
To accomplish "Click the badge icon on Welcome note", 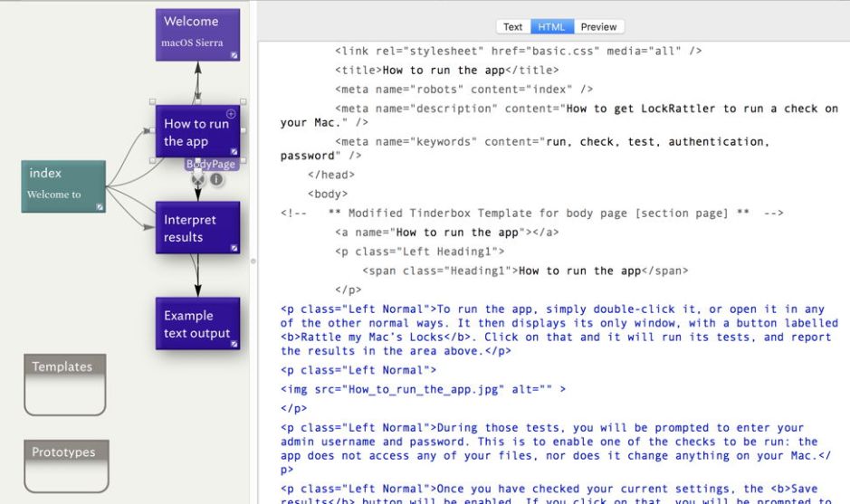I will click(x=234, y=56).
